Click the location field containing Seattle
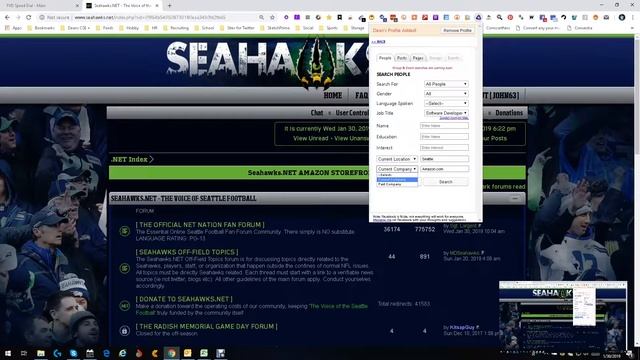 tap(444, 159)
